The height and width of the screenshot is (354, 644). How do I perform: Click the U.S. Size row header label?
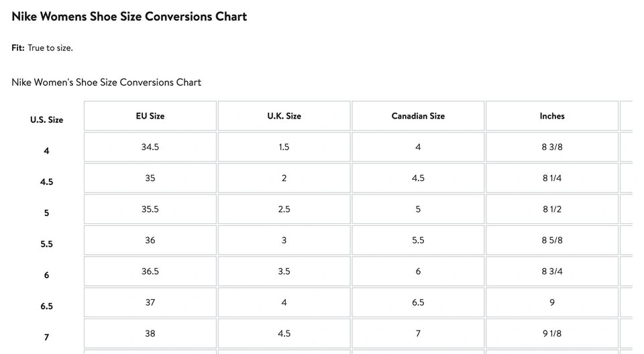pyautogui.click(x=46, y=120)
